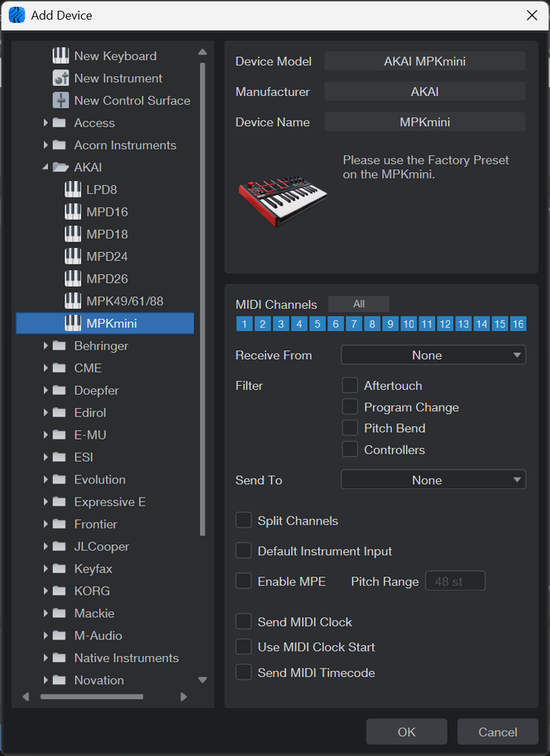Enable the Aftertouch filter checkbox
Viewport: 550px width, 756px height.
(x=350, y=385)
